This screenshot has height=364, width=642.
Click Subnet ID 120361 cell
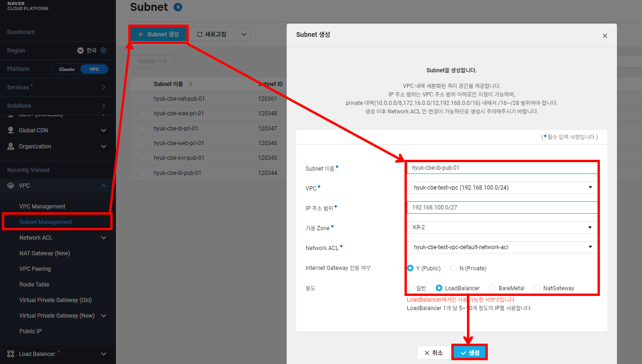(267, 99)
